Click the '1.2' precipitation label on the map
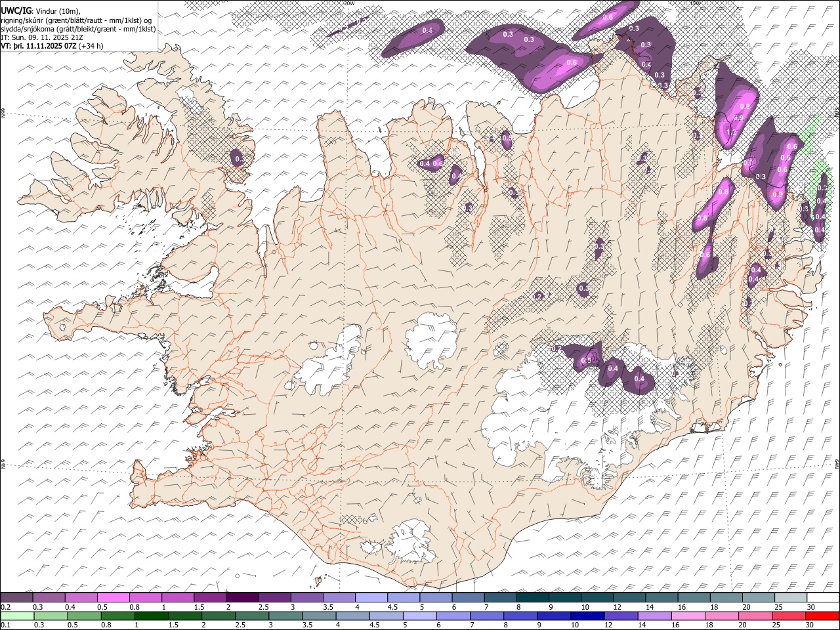The width and height of the screenshot is (840, 630). pos(732,133)
